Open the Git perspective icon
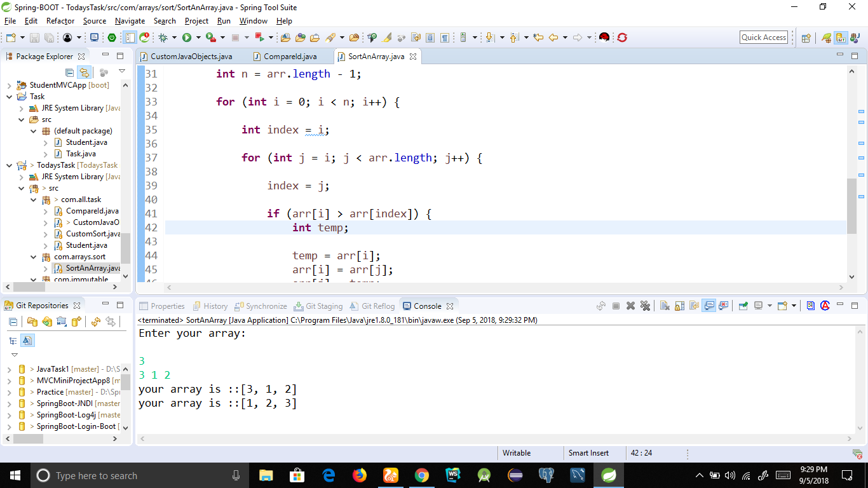 840,38
